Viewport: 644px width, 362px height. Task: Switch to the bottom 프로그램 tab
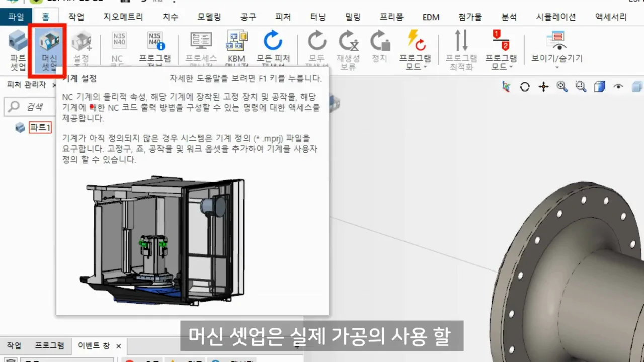[x=49, y=346]
